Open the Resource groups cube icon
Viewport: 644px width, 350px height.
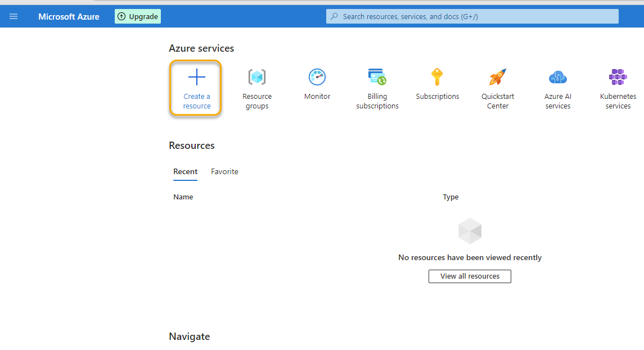pos(257,77)
